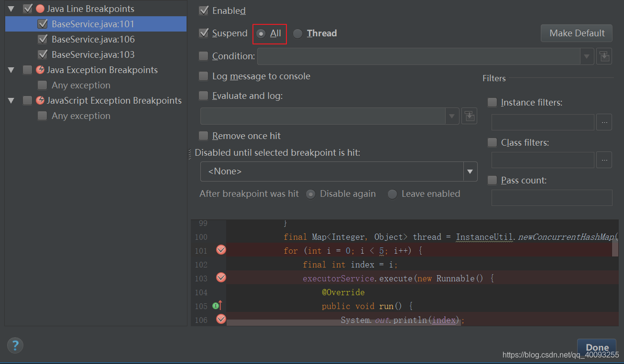Open the Condition field dropdown arrow
The width and height of the screenshot is (624, 364).
point(587,56)
